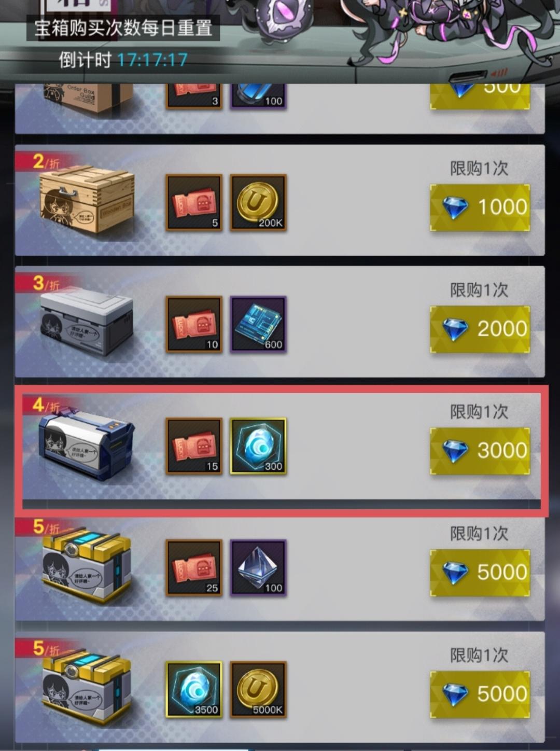Buy the wooden box for 1000 gems
This screenshot has height=751, width=560.
click(480, 207)
